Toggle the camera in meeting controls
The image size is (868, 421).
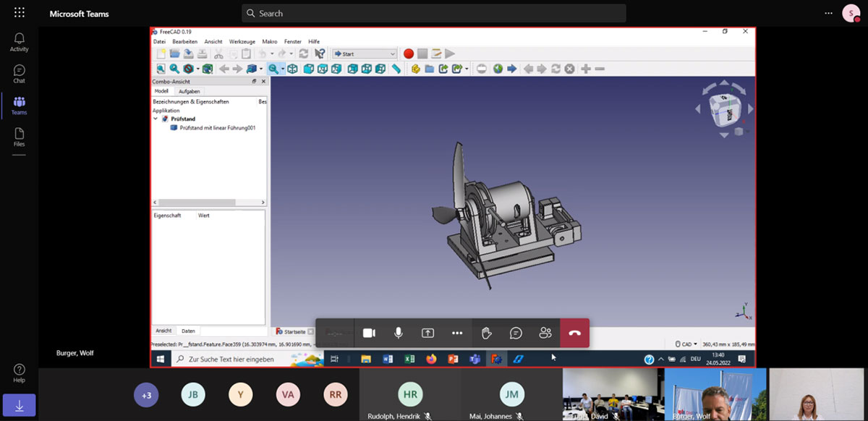(x=369, y=333)
